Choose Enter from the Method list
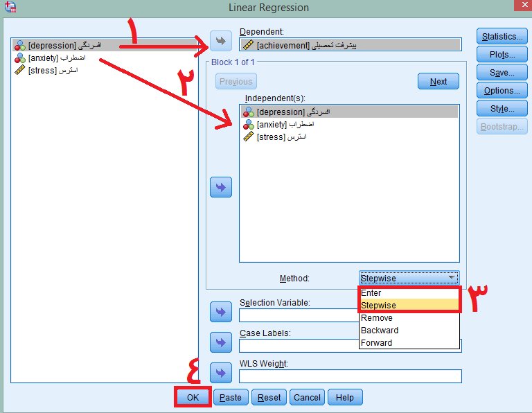The image size is (532, 413). point(372,293)
